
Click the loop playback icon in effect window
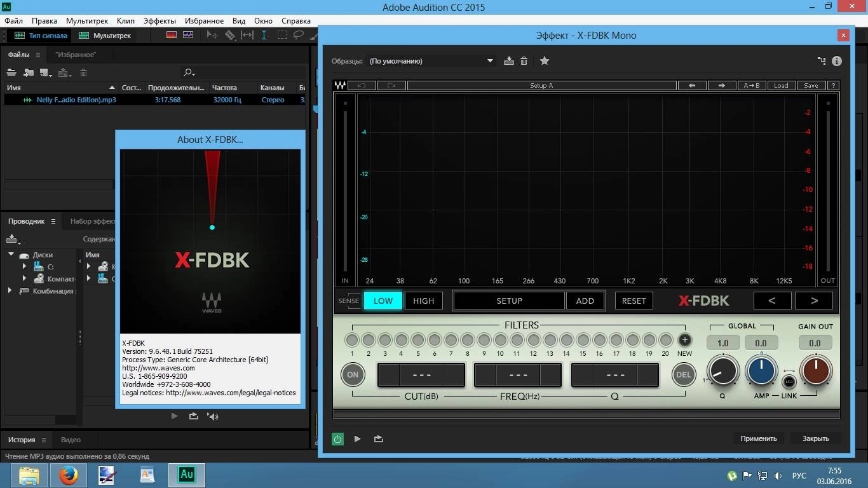(379, 438)
